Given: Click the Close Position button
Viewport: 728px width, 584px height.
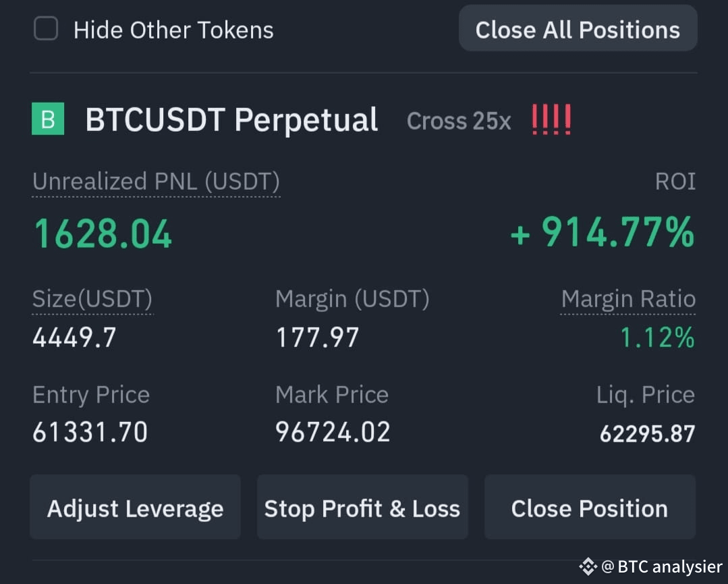Looking at the screenshot, I should [x=590, y=506].
